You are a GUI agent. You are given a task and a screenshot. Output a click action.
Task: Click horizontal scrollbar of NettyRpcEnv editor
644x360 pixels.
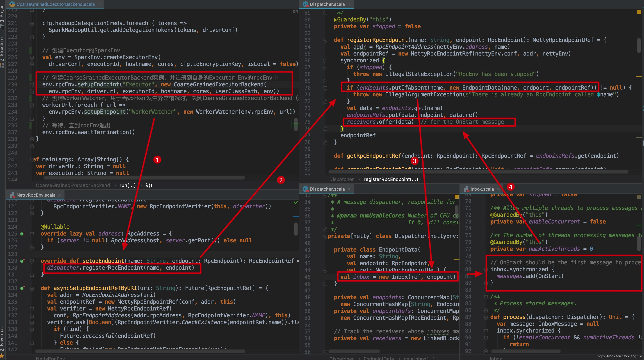coord(140,351)
